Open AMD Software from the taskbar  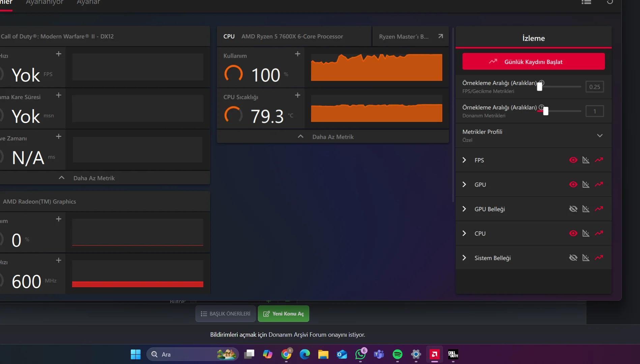435,354
